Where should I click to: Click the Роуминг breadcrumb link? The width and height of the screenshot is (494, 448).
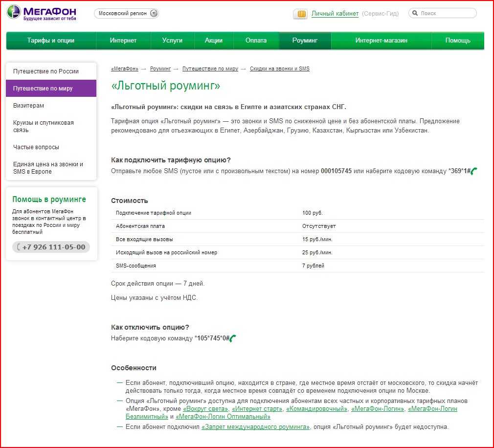pyautogui.click(x=160, y=68)
